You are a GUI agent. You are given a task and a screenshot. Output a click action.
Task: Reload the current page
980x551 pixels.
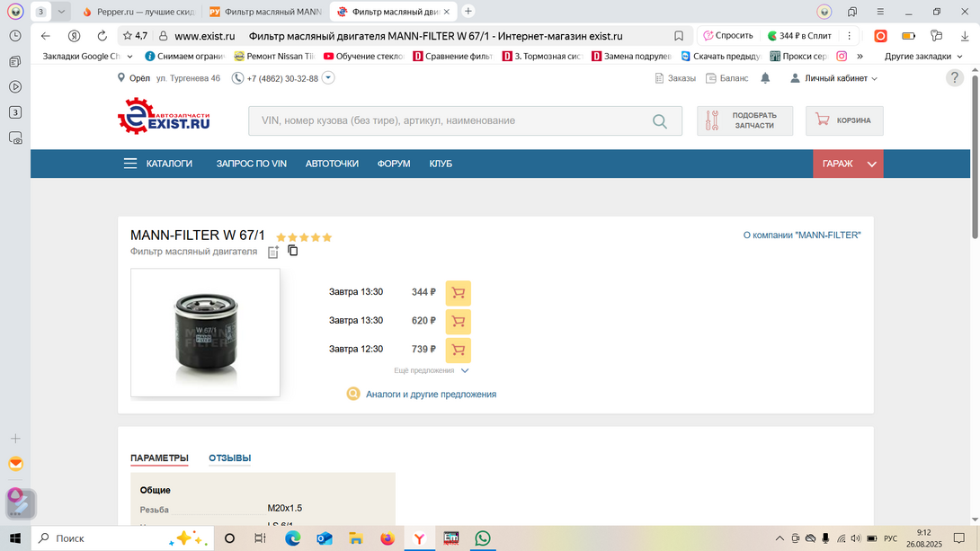[102, 36]
